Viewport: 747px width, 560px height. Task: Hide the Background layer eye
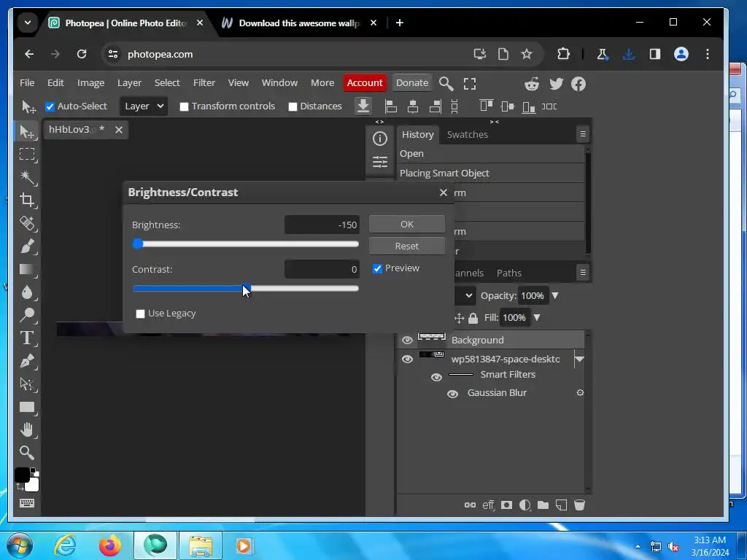407,340
